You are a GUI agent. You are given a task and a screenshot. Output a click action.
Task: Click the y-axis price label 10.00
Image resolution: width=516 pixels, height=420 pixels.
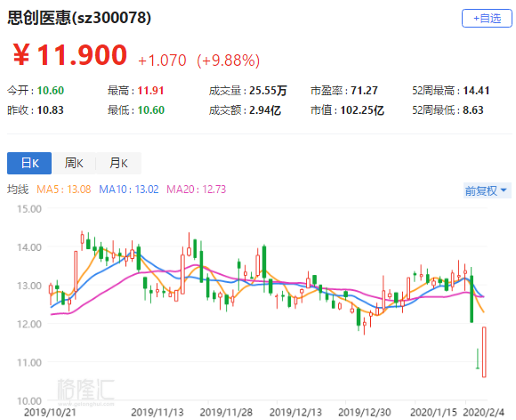pos(29,401)
